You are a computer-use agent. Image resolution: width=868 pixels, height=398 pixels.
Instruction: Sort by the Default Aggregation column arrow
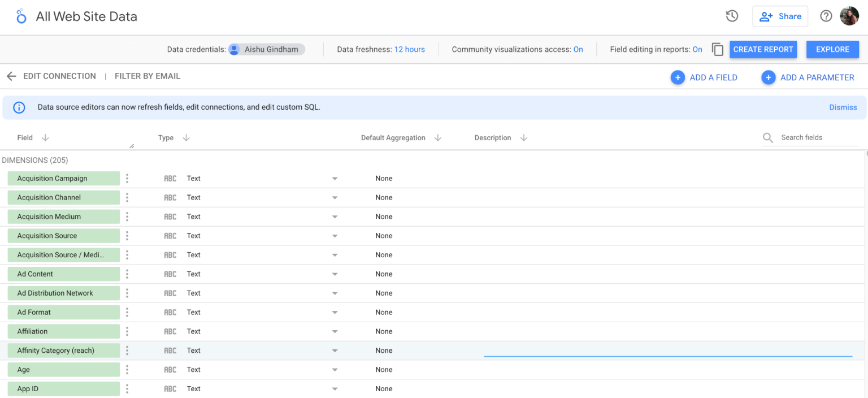pos(437,137)
